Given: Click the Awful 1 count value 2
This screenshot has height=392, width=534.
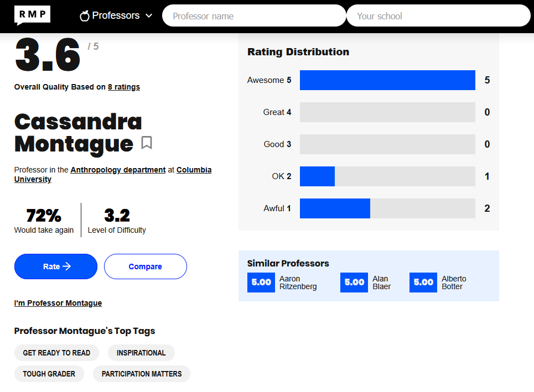Looking at the screenshot, I should (488, 208).
